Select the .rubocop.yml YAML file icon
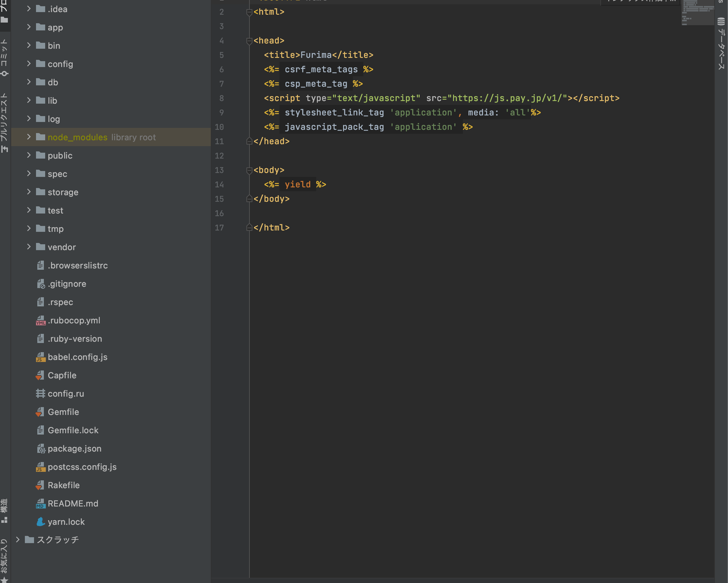 [40, 320]
